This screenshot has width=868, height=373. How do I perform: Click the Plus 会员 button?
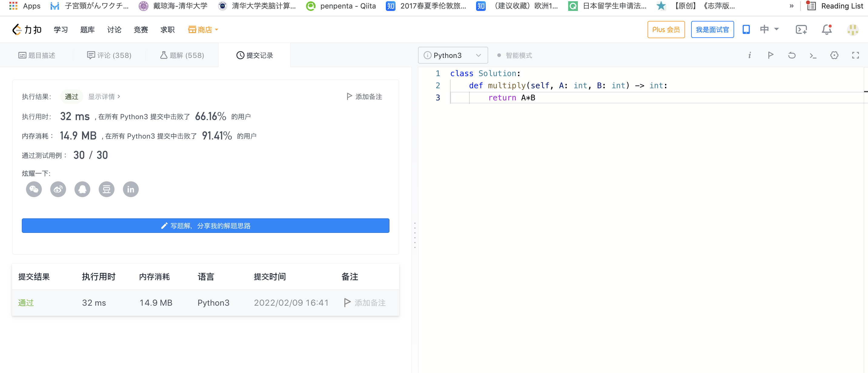[666, 30]
